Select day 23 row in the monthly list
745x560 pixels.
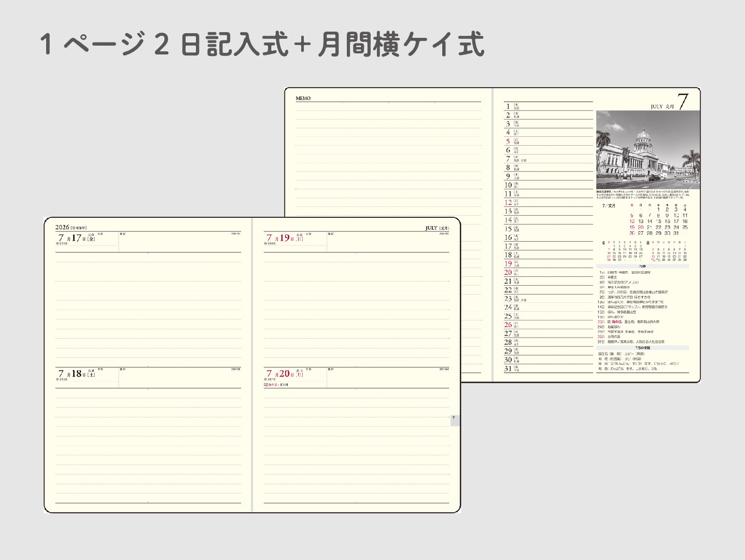coord(549,299)
